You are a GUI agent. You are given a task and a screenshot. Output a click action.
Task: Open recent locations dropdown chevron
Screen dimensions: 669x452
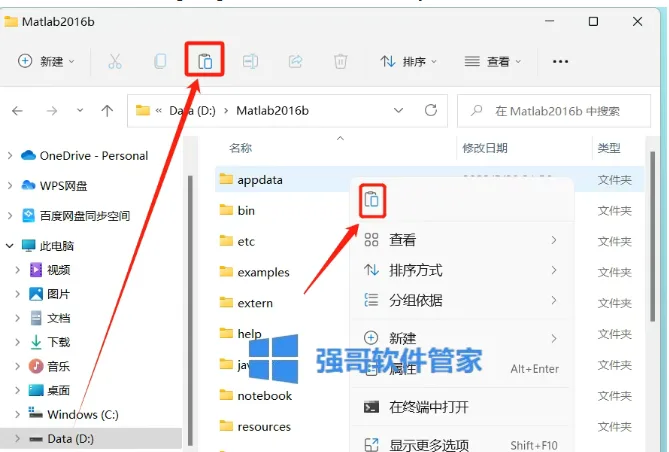[80, 111]
